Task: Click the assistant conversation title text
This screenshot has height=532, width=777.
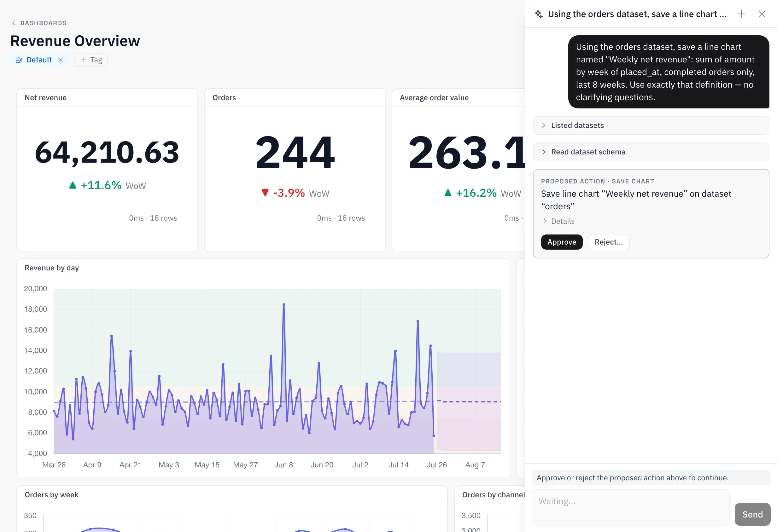Action: pyautogui.click(x=637, y=14)
